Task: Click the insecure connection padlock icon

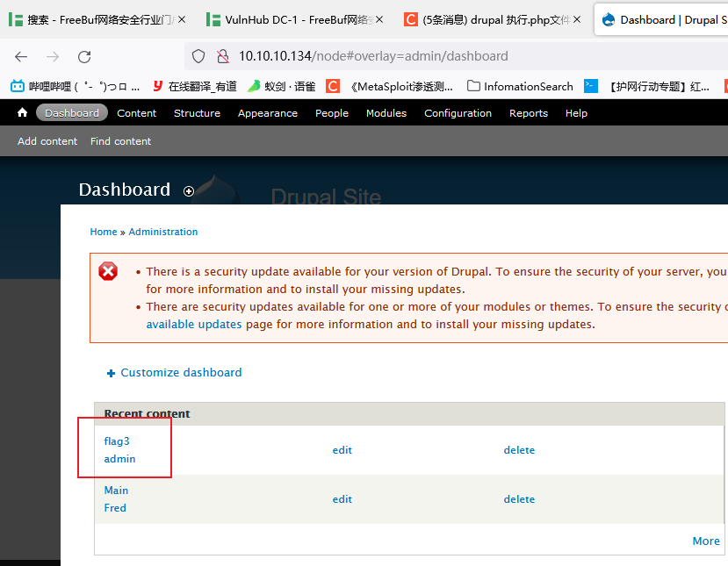Action: click(x=223, y=56)
